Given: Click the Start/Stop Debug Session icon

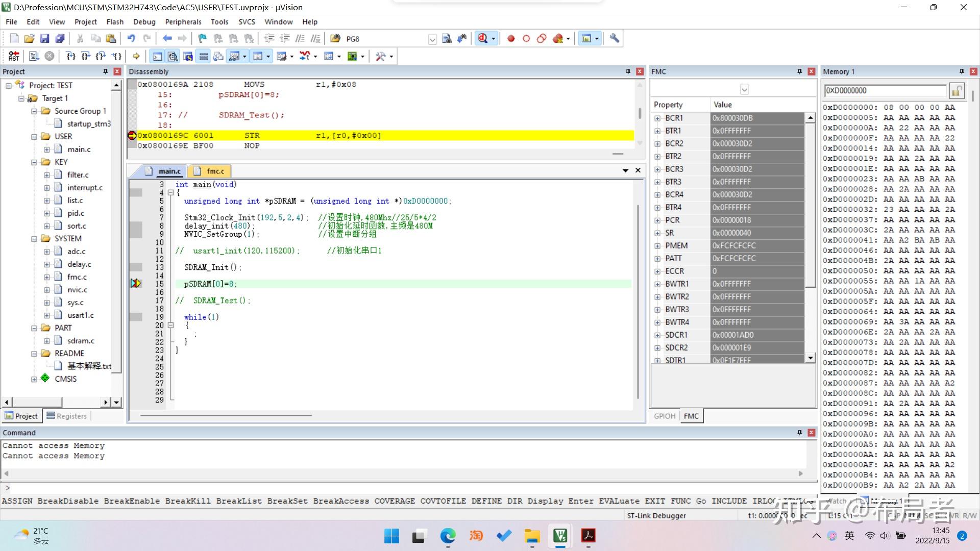Looking at the screenshot, I should coord(482,38).
